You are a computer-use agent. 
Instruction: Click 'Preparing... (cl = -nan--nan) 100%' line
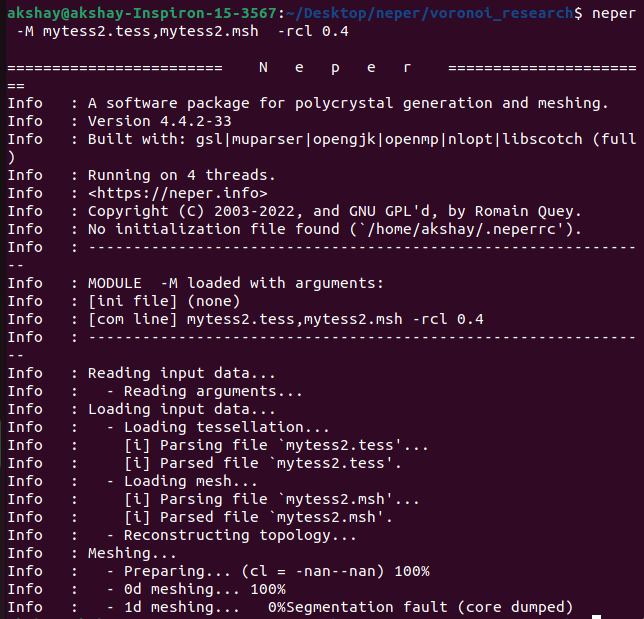268,572
